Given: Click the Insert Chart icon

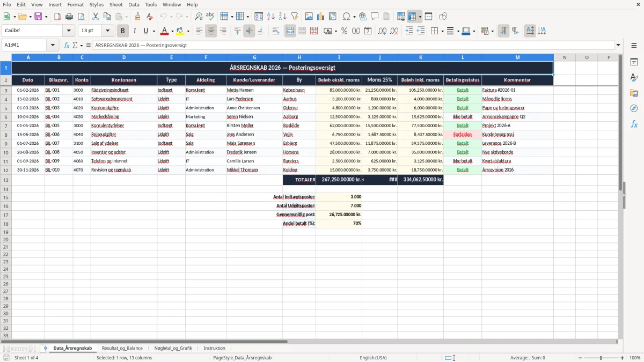Looking at the screenshot, I should (x=321, y=17).
